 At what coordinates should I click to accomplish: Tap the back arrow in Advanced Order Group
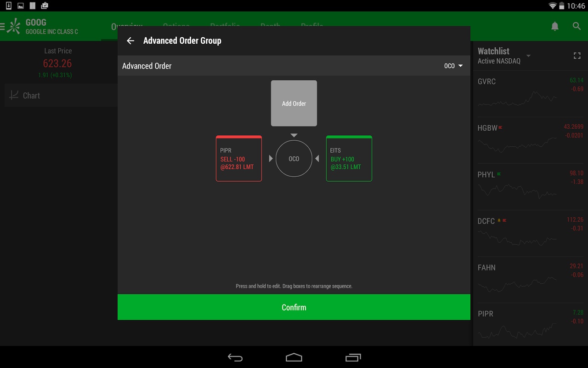tap(130, 41)
